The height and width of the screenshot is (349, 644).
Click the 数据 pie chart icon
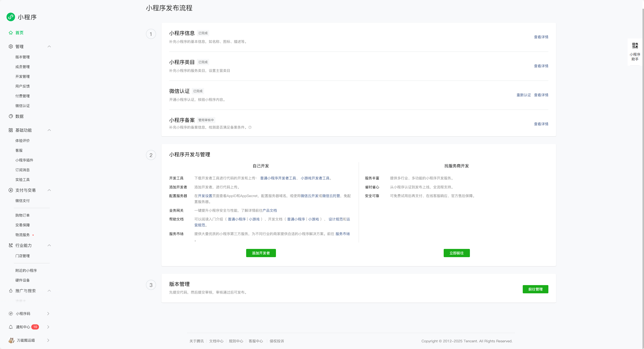(11, 116)
